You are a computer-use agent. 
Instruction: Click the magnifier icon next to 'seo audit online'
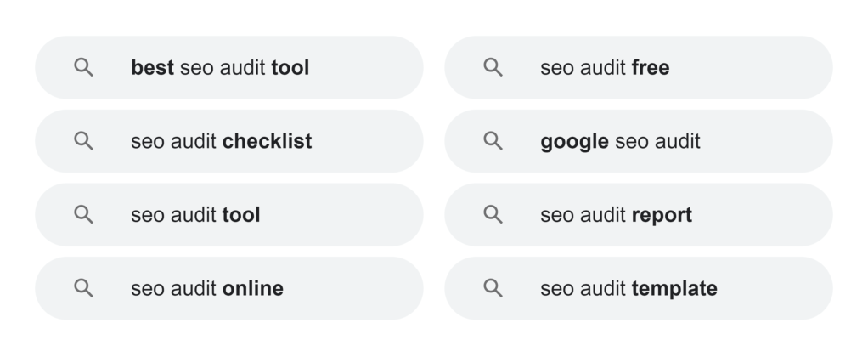(83, 288)
